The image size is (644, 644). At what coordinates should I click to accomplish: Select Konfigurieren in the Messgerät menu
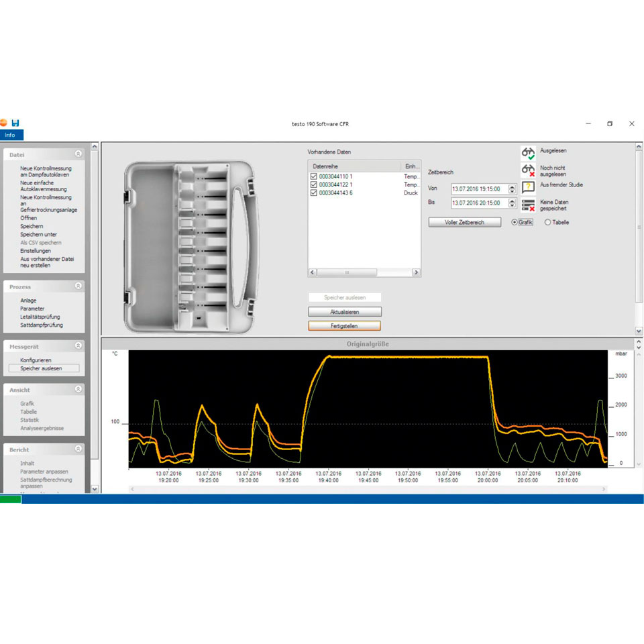pyautogui.click(x=36, y=360)
